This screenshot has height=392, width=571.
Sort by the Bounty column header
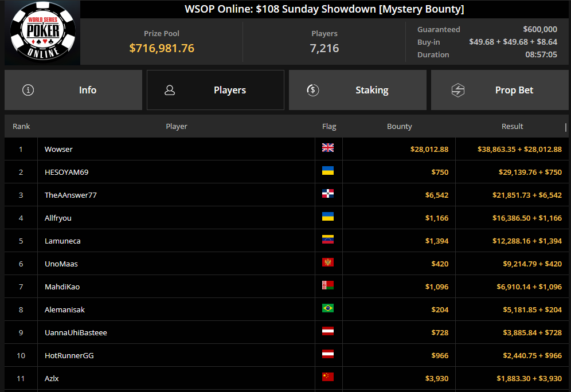click(400, 126)
